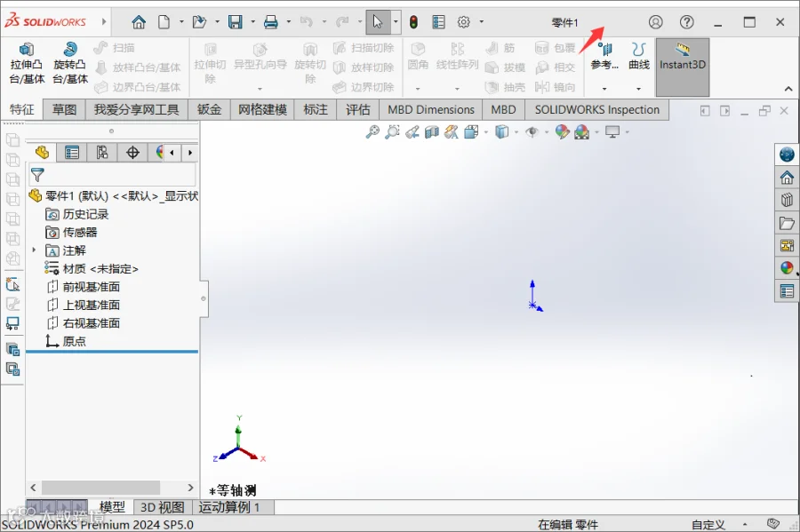
Task: Toggle Hide/Show Items eye icon
Action: [x=532, y=132]
